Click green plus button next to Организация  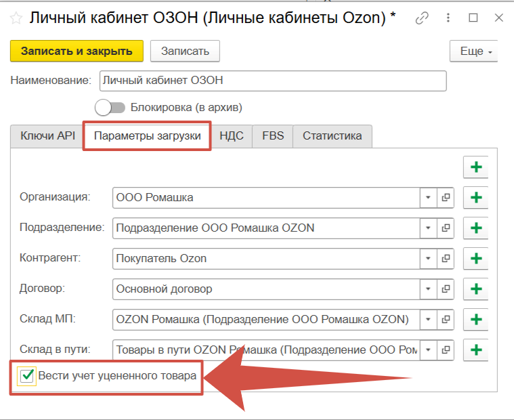pyautogui.click(x=475, y=198)
